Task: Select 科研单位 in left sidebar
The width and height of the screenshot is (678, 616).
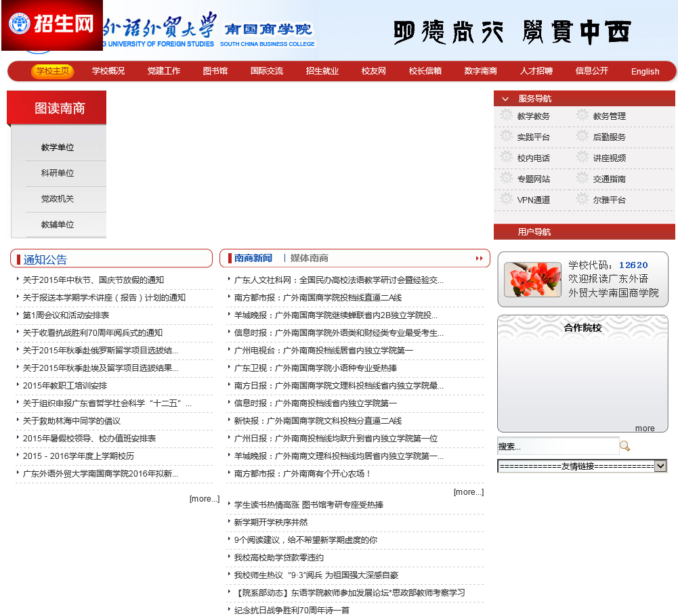Action: (x=58, y=173)
